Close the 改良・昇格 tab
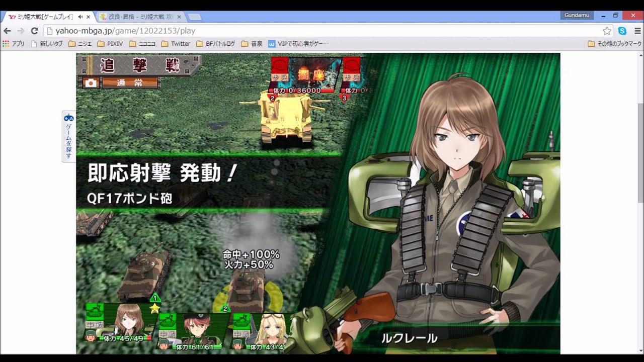The height and width of the screenshot is (362, 644). 179,17
